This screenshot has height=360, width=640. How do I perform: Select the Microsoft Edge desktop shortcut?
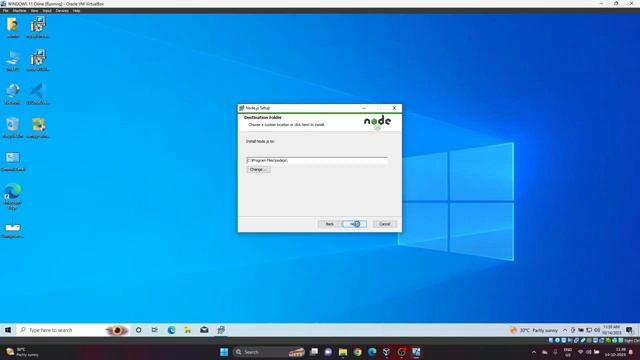[13, 197]
